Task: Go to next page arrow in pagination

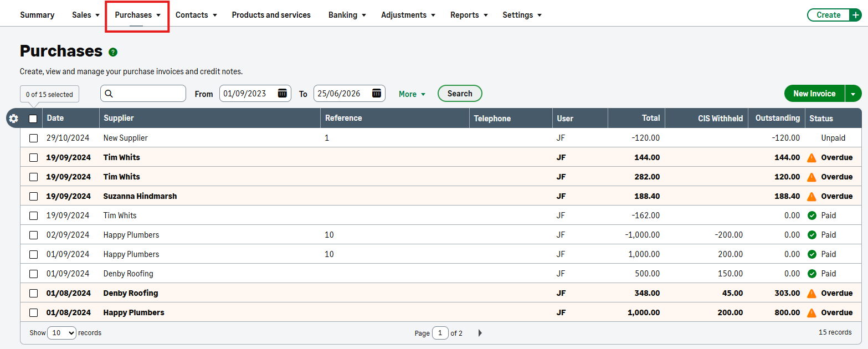Action: 480,333
